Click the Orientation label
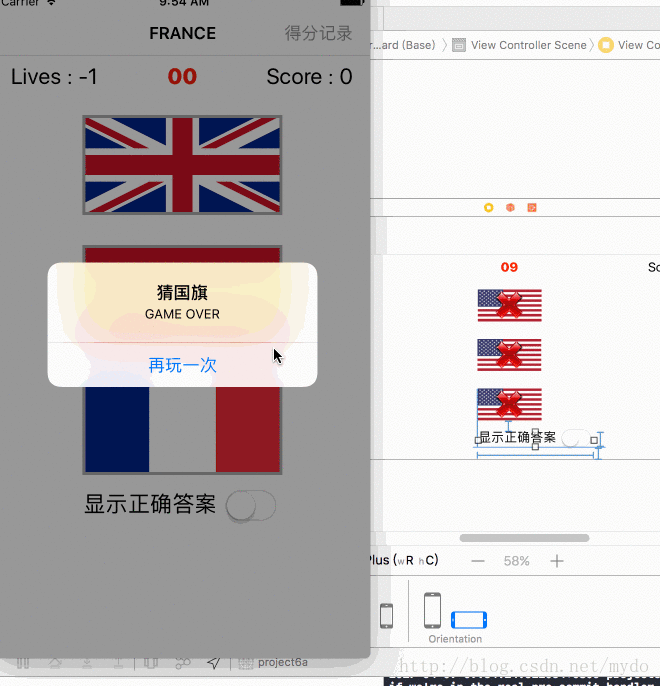The image size is (660, 686). pos(455,639)
